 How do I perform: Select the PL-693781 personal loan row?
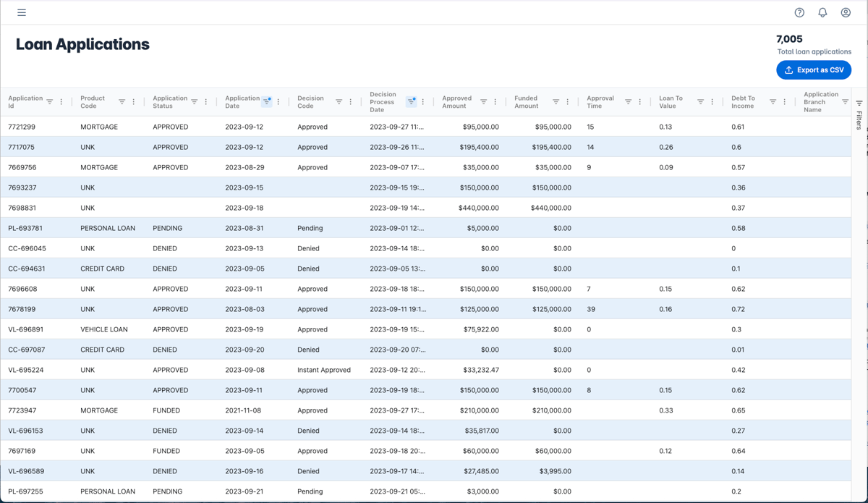pyautogui.click(x=25, y=228)
